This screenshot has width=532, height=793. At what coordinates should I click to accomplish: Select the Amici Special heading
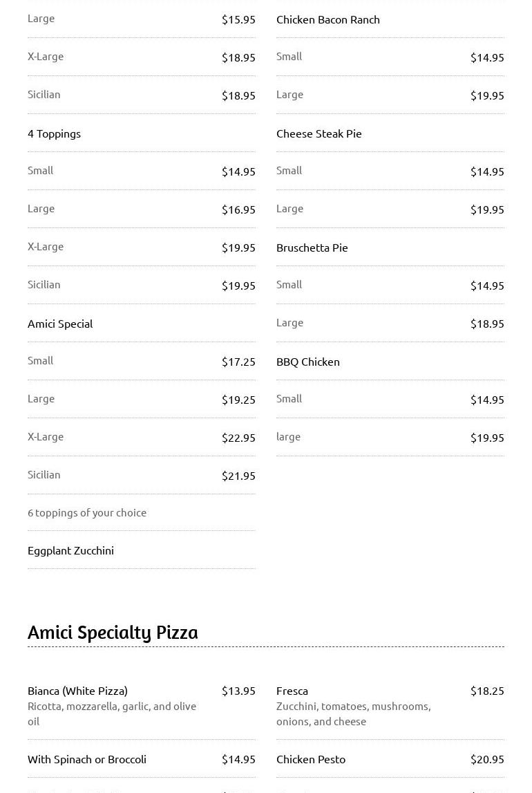pos(60,324)
